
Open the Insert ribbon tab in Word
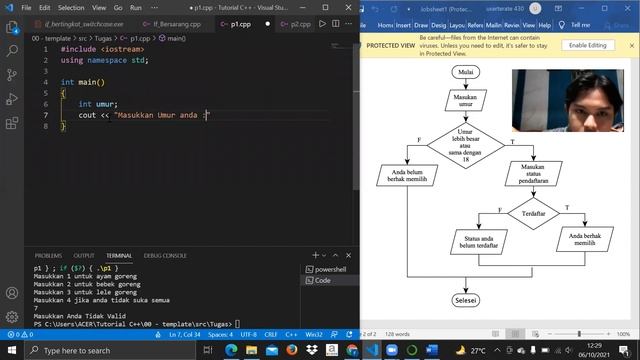[403, 25]
